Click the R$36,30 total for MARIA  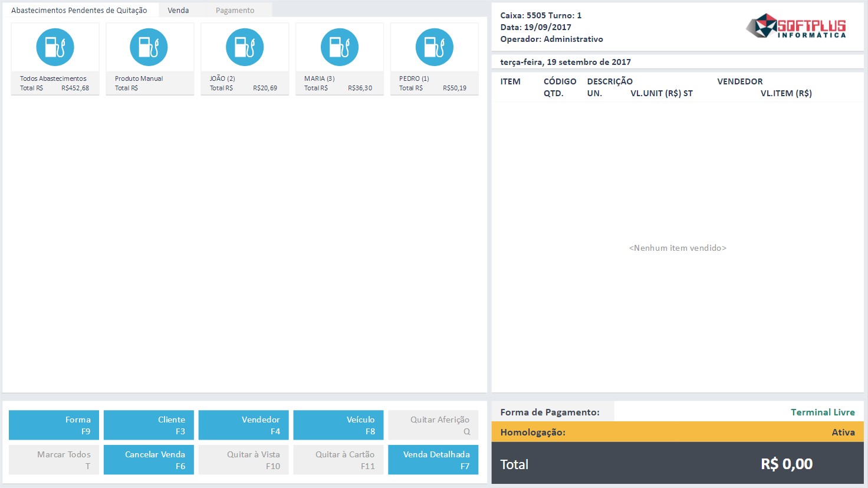point(360,88)
